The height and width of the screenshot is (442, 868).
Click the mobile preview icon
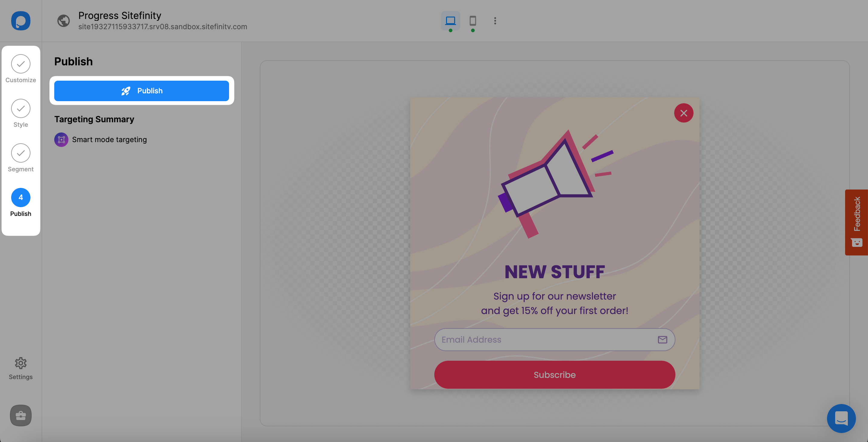click(473, 21)
